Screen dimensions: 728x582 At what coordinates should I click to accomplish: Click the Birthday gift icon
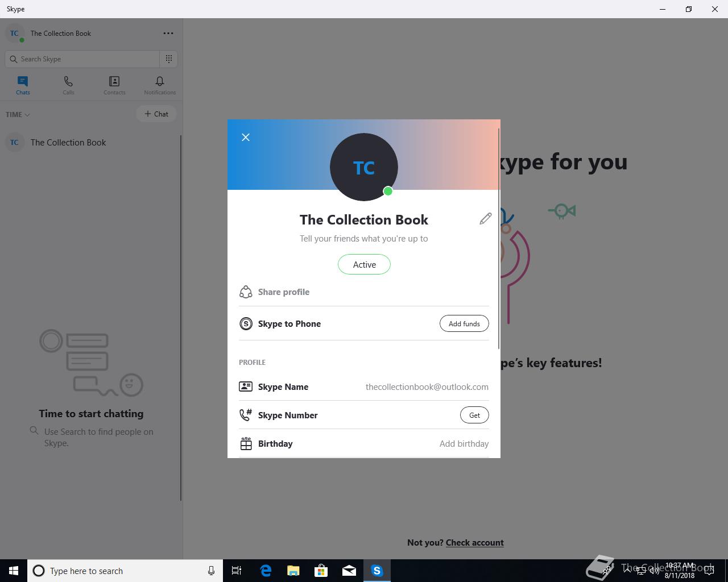tap(246, 443)
